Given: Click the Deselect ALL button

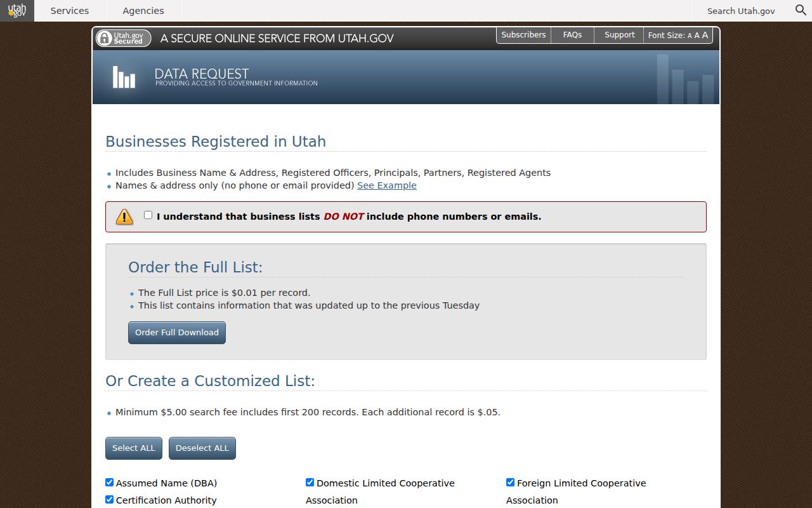Looking at the screenshot, I should click(x=202, y=448).
